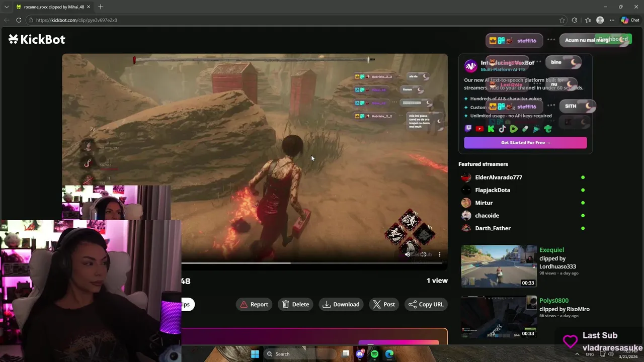Open featured streamer FlapjackDota

(493, 190)
